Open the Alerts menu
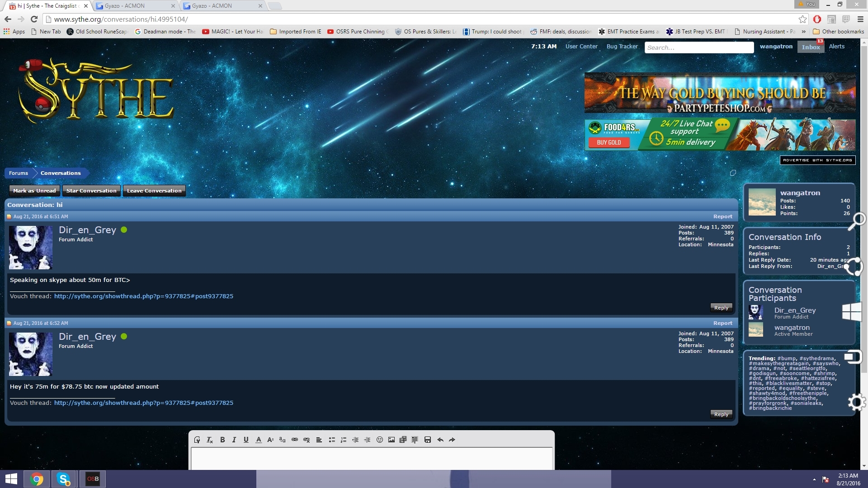Screen dimensions: 868x488 pyautogui.click(x=836, y=47)
